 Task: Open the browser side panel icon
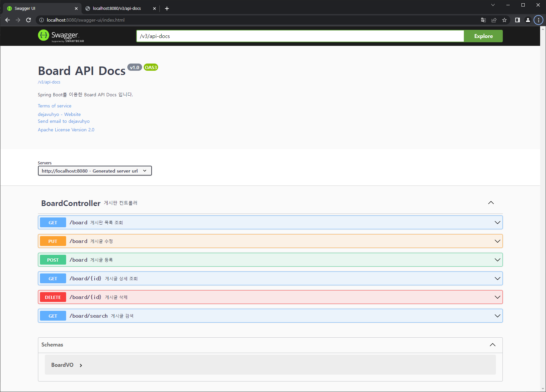tap(518, 20)
